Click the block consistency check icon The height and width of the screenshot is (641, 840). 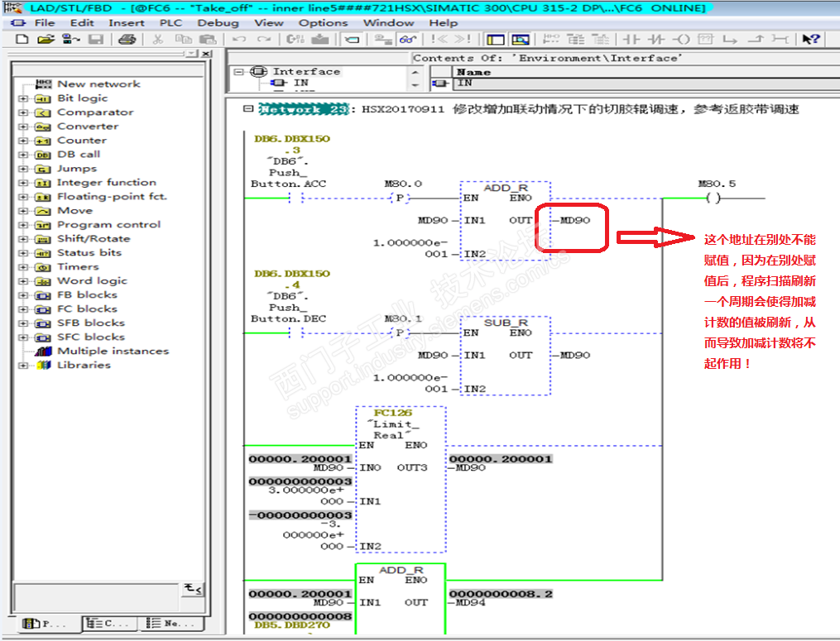[x=295, y=39]
